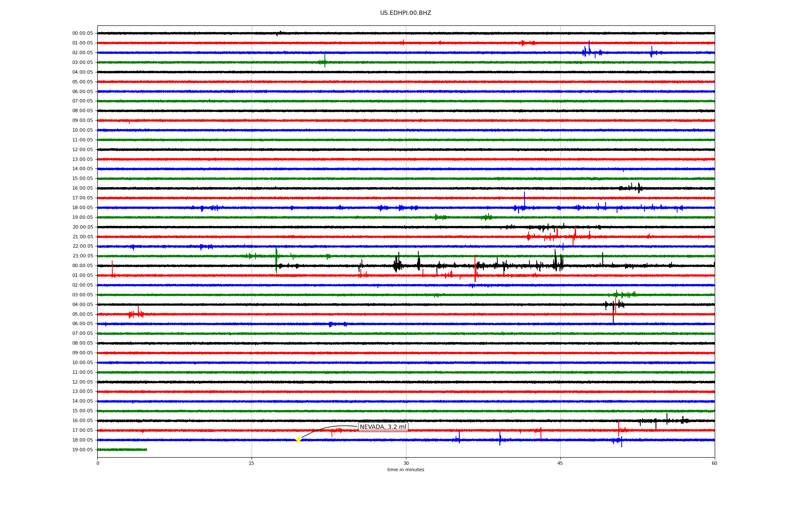Screen dimensions: 812x508
Task: Click the short green trace at bottom
Action: (122, 450)
